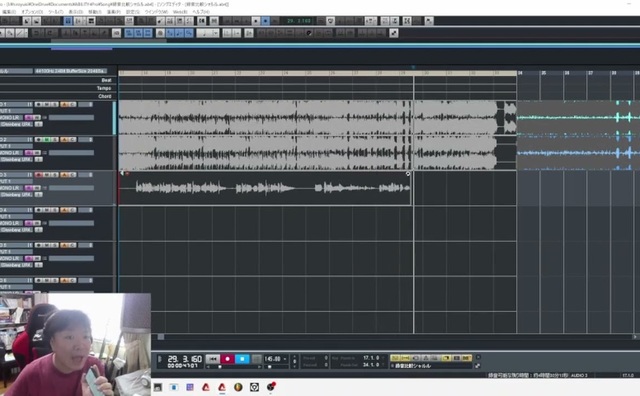The image size is (640, 396).
Task: Click the green position display in top toolbar
Action: pos(298,21)
